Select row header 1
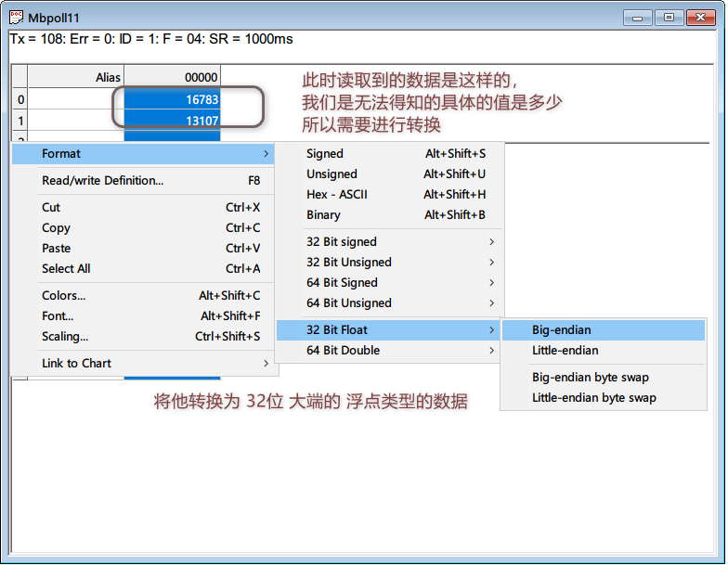Image resolution: width=728 pixels, height=566 pixels. (20, 121)
